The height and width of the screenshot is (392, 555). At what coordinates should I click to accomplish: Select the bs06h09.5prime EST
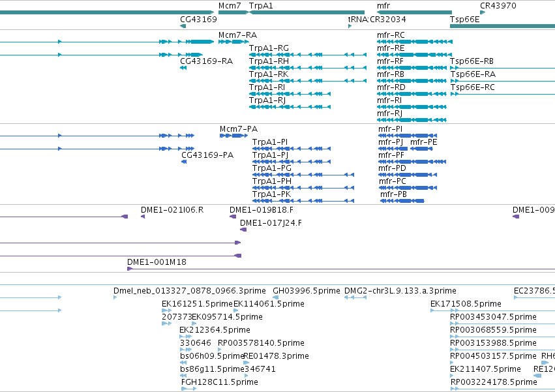click(x=183, y=363)
